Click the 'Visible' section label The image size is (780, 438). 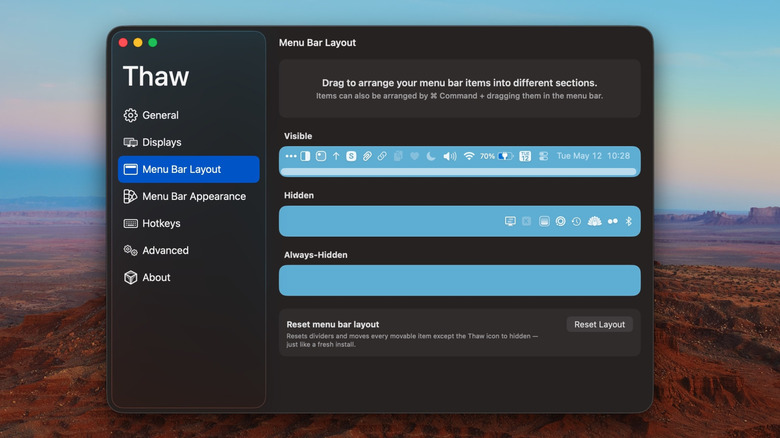[x=298, y=136]
